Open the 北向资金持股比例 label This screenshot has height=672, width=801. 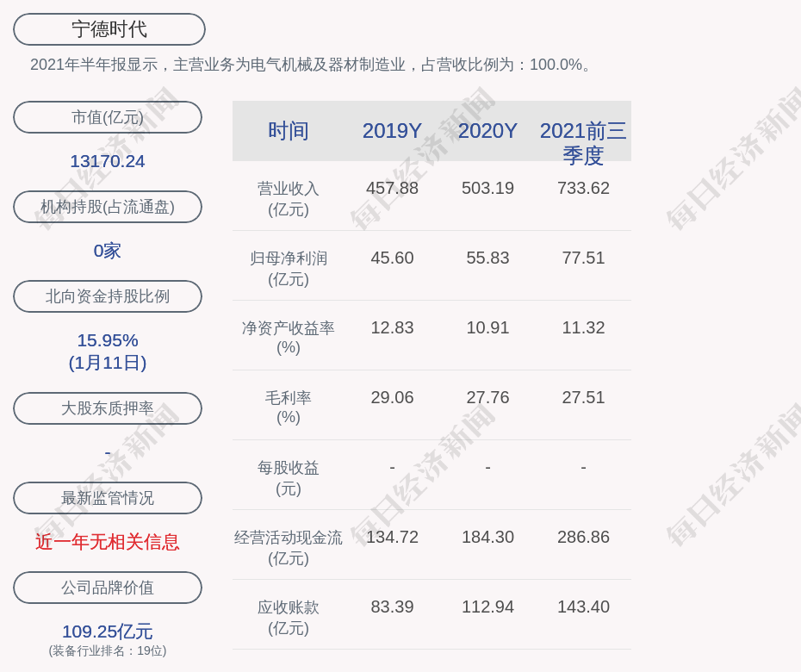pos(108,296)
